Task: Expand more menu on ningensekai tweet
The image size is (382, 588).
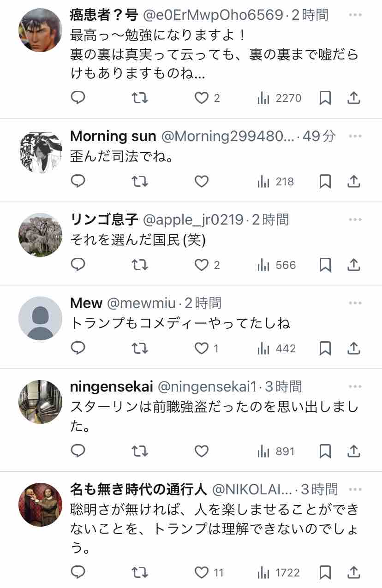Action: click(x=355, y=386)
